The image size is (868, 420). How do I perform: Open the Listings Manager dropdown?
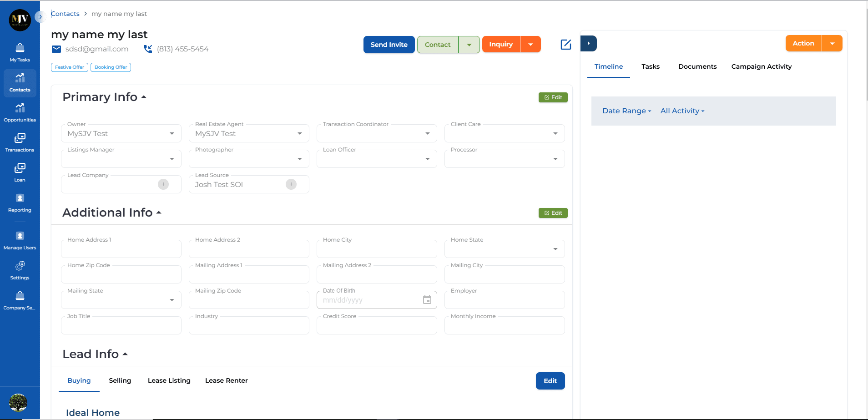(121, 159)
